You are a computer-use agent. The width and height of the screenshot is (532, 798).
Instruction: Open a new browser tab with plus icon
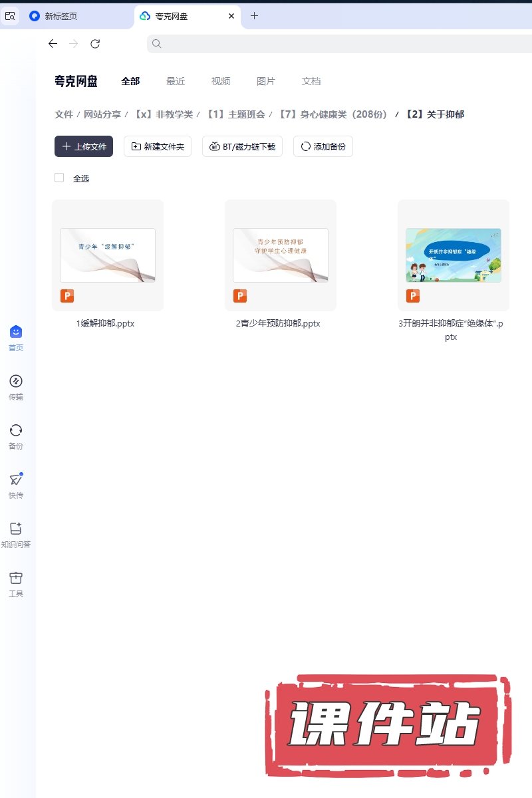(x=254, y=16)
